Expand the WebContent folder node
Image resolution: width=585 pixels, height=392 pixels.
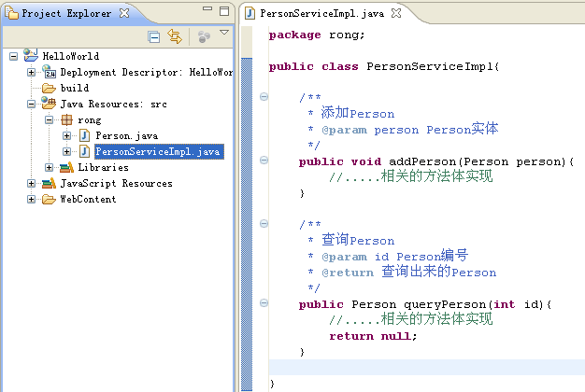32,200
